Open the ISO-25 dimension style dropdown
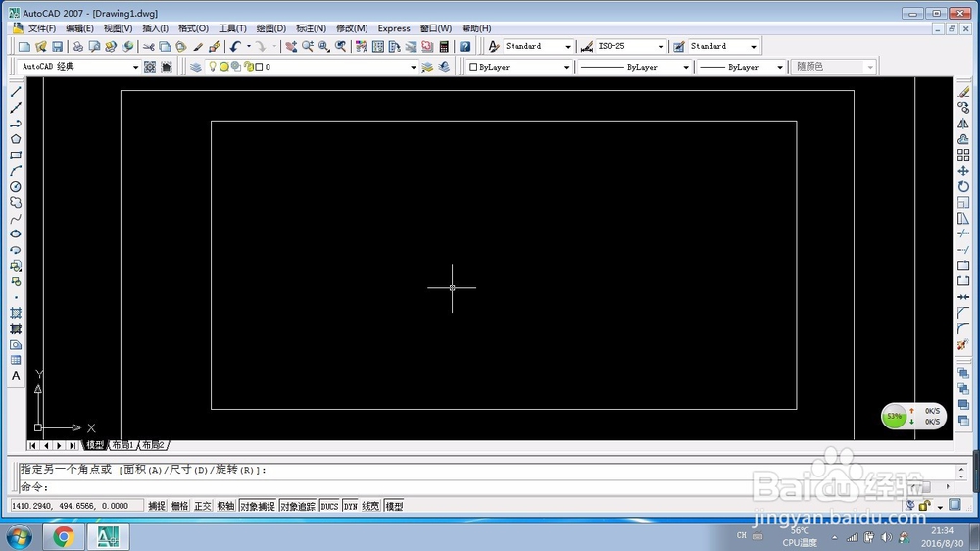Viewport: 980px width, 551px height. [661, 46]
